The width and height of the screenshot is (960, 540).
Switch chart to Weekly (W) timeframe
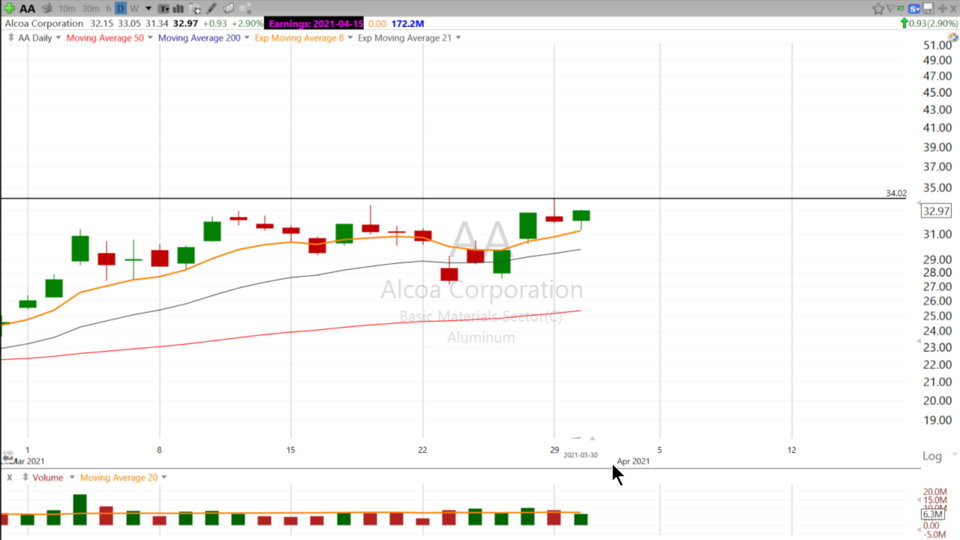(134, 9)
